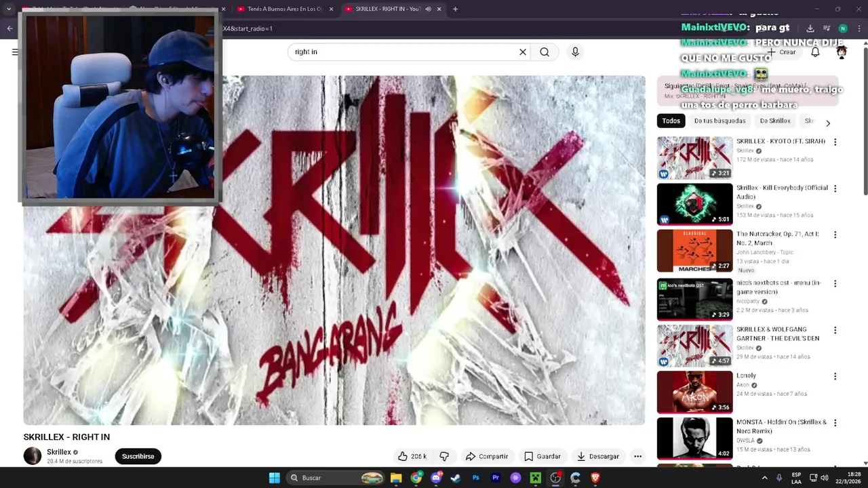This screenshot has height=488, width=868.
Task: Open the Skrillex channel avatar
Action: pyautogui.click(x=33, y=457)
